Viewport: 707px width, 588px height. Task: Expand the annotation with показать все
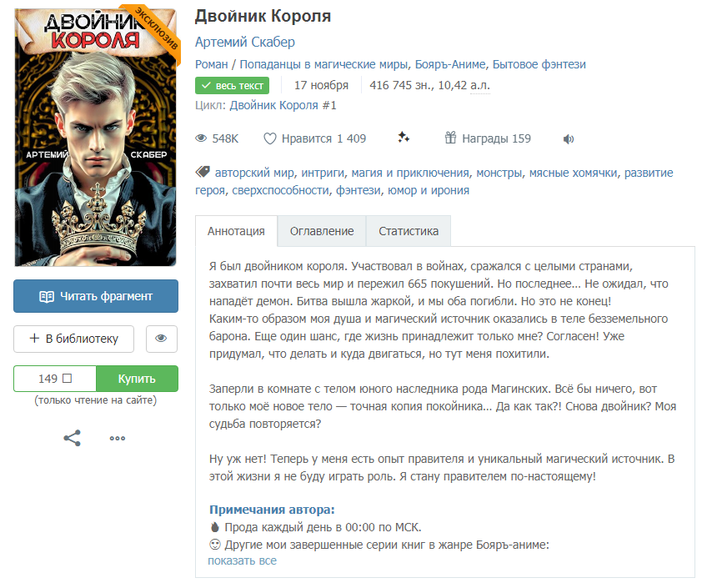tap(242, 560)
